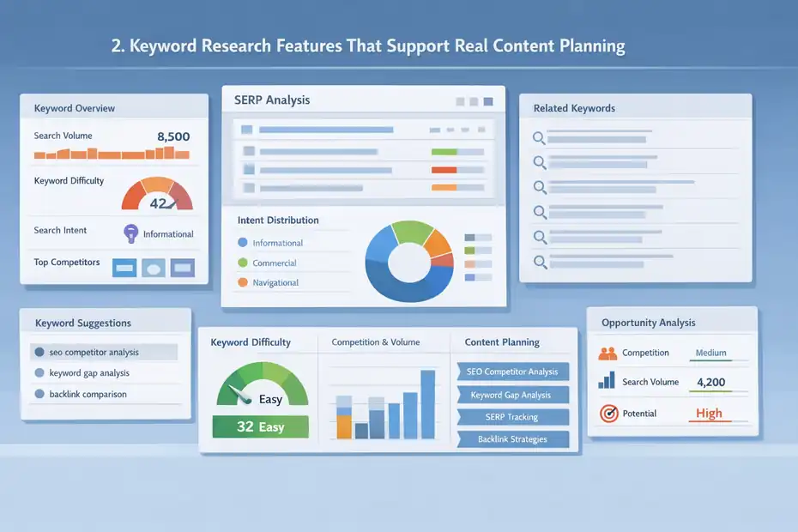Click the orange bar in Competition & Volume chart

345,426
